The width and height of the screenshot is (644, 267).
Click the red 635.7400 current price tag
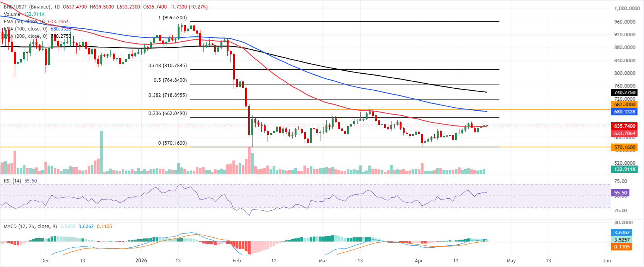pos(624,126)
